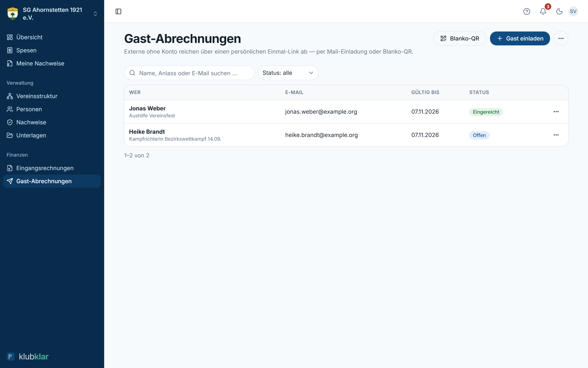Screen dimensions: 588x368
Task: Click Aushilfe Vereinsfest subtitle
Action: tap(152, 116)
